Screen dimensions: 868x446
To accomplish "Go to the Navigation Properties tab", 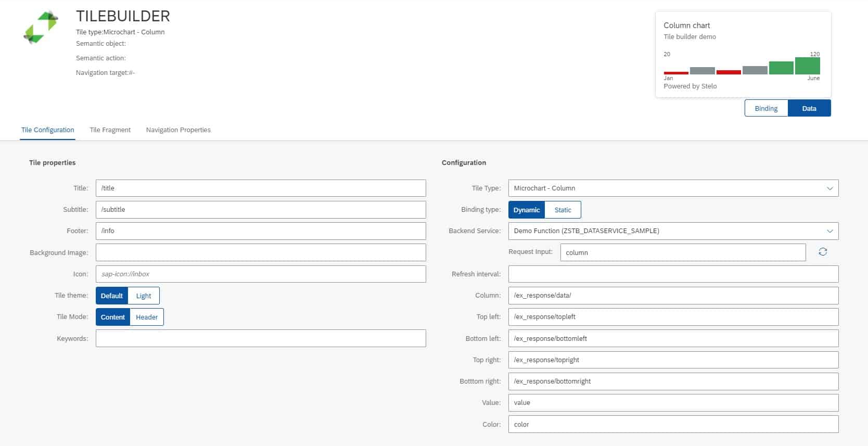I will pos(178,130).
